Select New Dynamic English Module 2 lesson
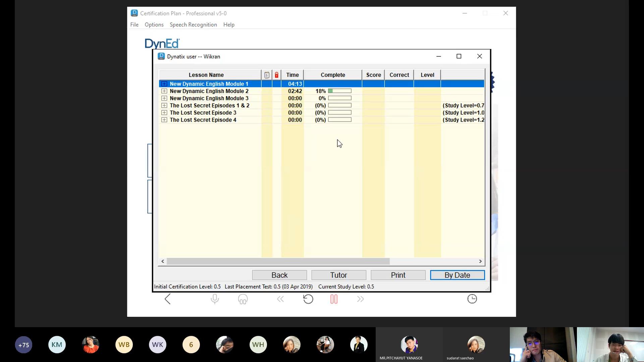Screen dimensions: 644x362 tap(209, 91)
